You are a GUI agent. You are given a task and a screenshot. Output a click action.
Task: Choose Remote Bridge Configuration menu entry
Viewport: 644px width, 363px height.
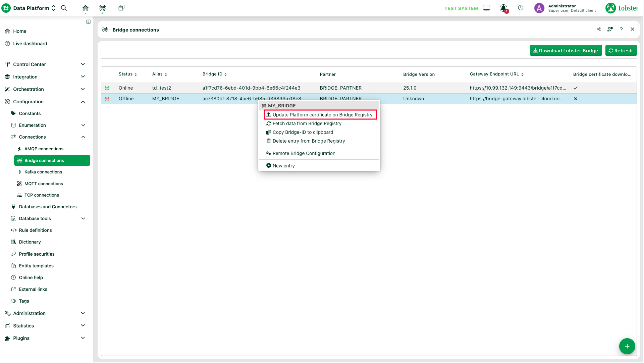tap(304, 153)
